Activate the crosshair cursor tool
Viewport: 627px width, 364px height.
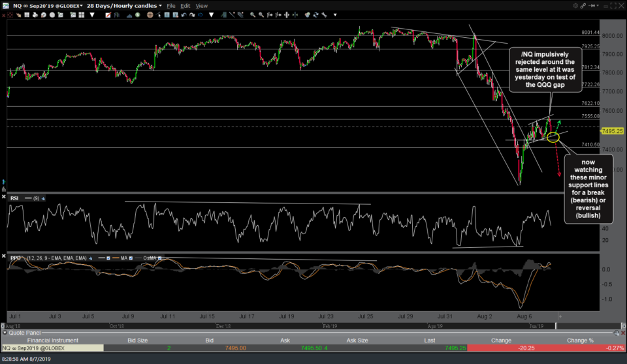pyautogui.click(x=150, y=15)
